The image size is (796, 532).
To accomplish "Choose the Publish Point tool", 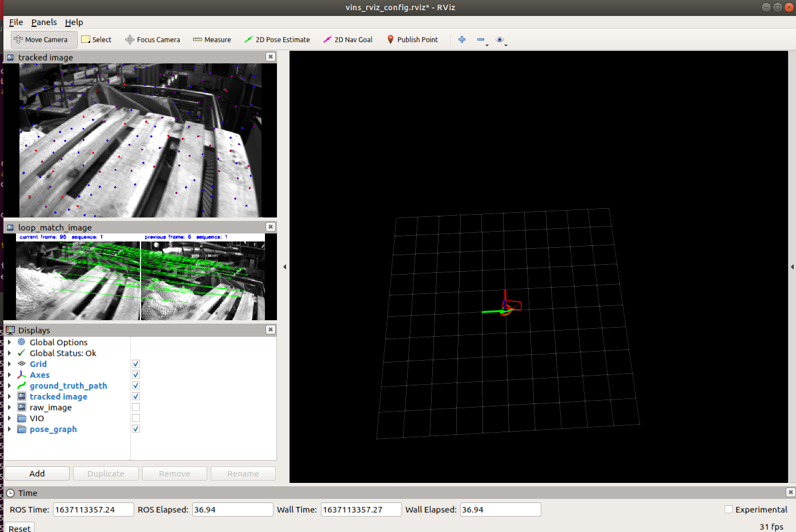I will click(x=412, y=39).
